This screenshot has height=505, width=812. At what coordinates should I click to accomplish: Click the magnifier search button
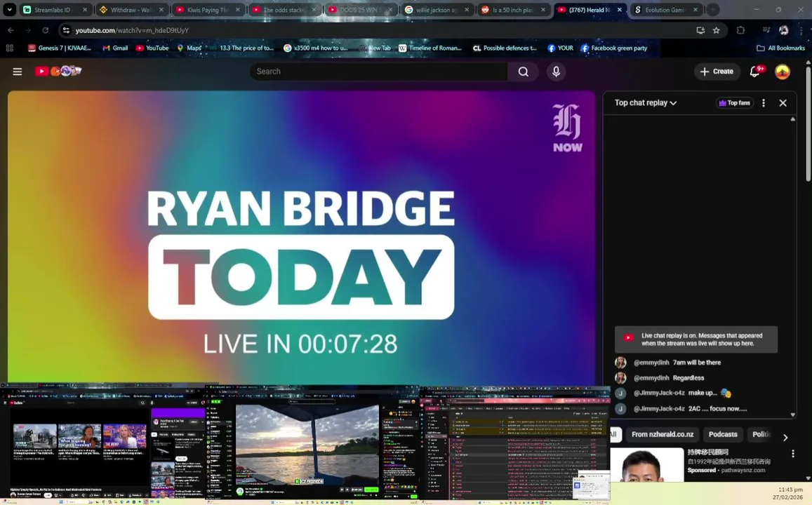pos(524,72)
